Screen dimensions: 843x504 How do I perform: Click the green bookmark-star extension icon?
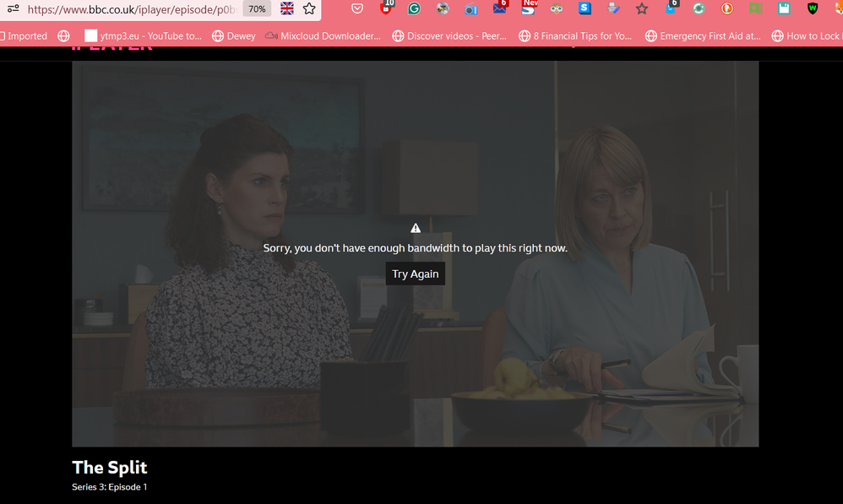pos(755,8)
